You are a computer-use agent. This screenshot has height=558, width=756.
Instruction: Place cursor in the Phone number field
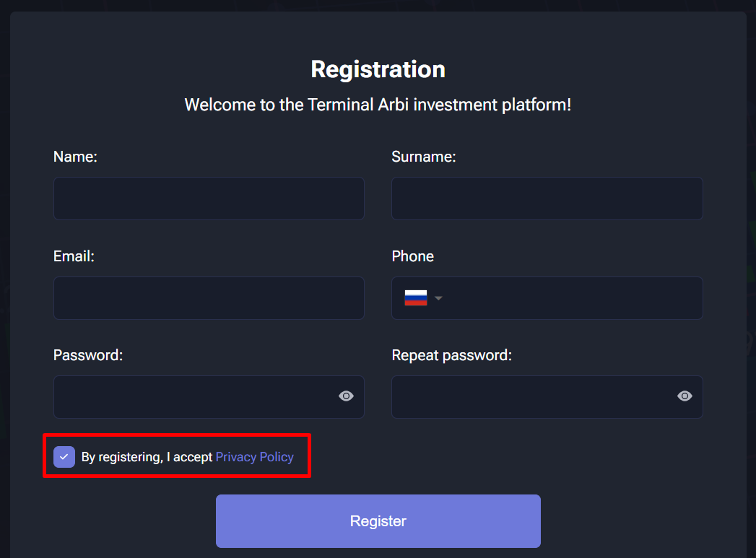[x=571, y=298]
